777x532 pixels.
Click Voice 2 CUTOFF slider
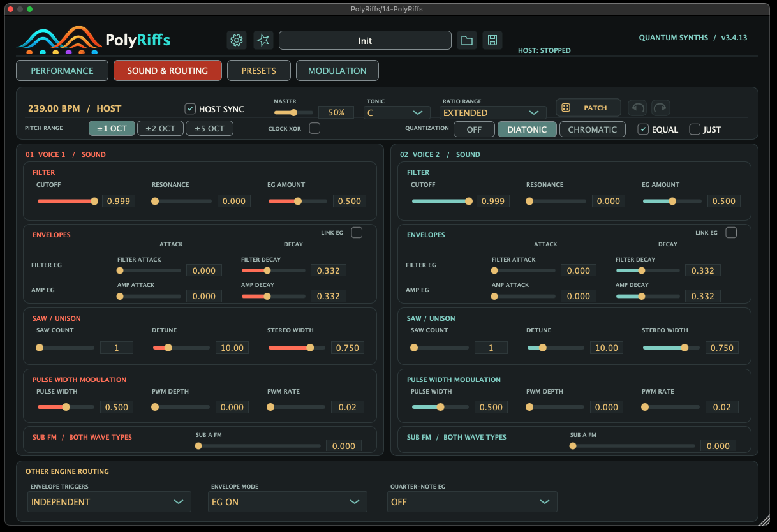click(x=441, y=201)
